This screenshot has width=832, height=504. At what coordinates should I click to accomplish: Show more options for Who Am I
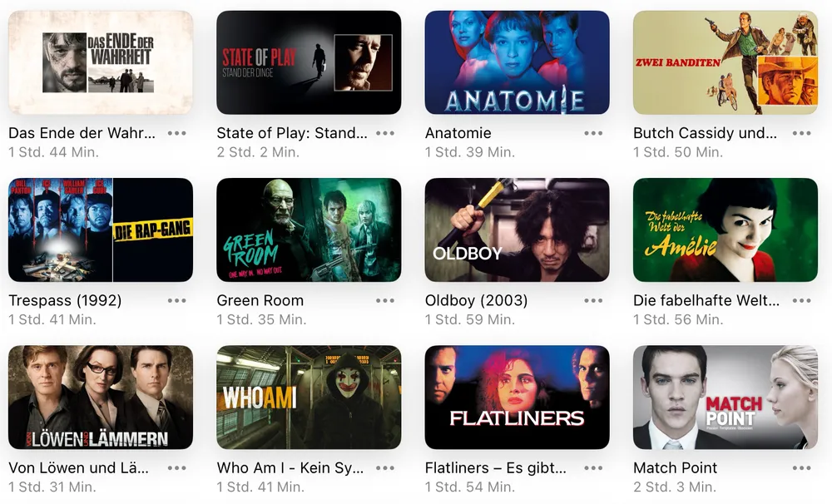click(x=384, y=468)
